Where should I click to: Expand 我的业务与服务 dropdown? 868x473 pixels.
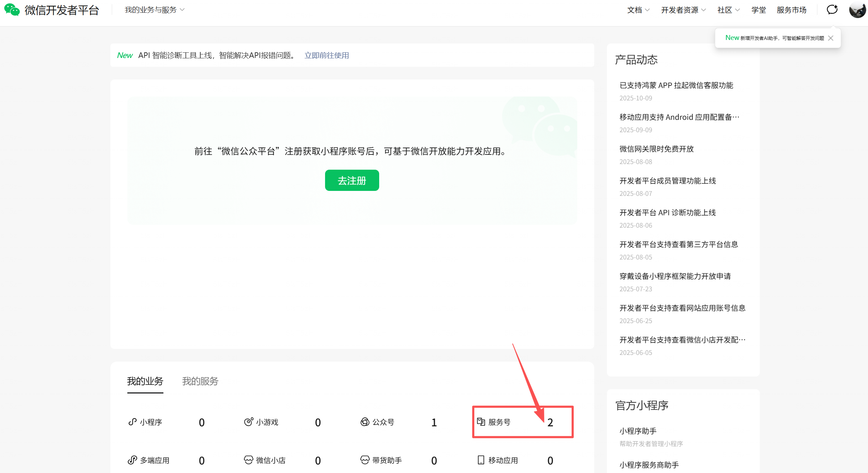point(155,10)
